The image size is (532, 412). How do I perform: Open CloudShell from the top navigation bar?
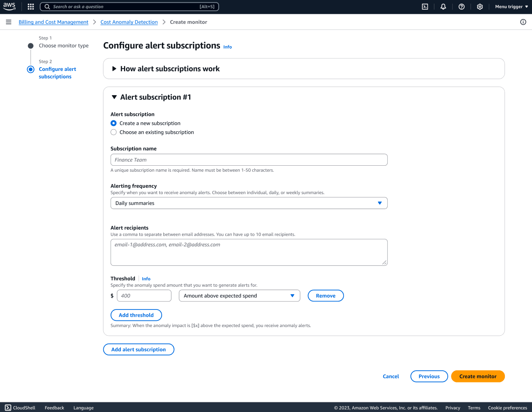(425, 6)
